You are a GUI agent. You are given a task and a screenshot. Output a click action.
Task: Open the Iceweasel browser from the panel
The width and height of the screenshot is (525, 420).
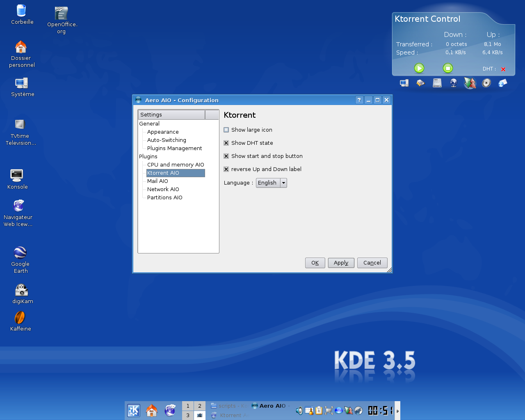(170, 410)
